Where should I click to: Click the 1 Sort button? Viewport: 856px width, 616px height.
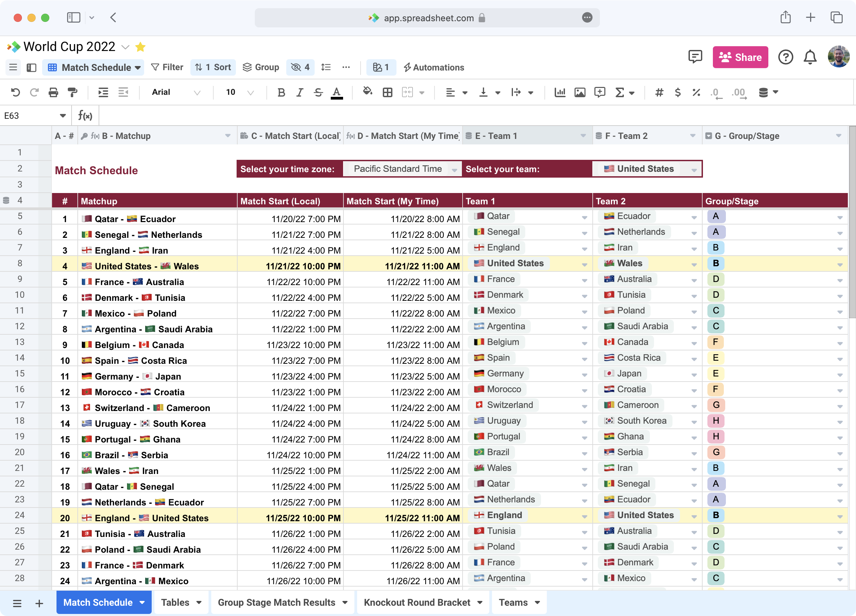[213, 67]
